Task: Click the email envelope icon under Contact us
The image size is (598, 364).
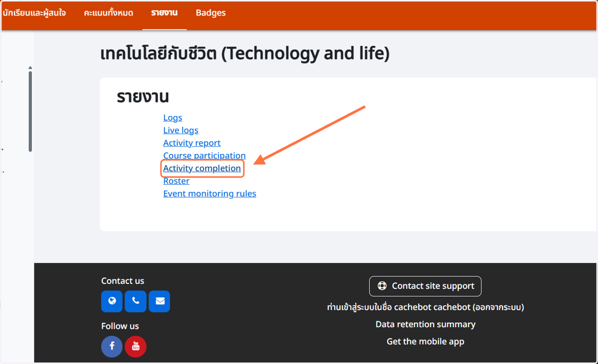Action: point(159,301)
